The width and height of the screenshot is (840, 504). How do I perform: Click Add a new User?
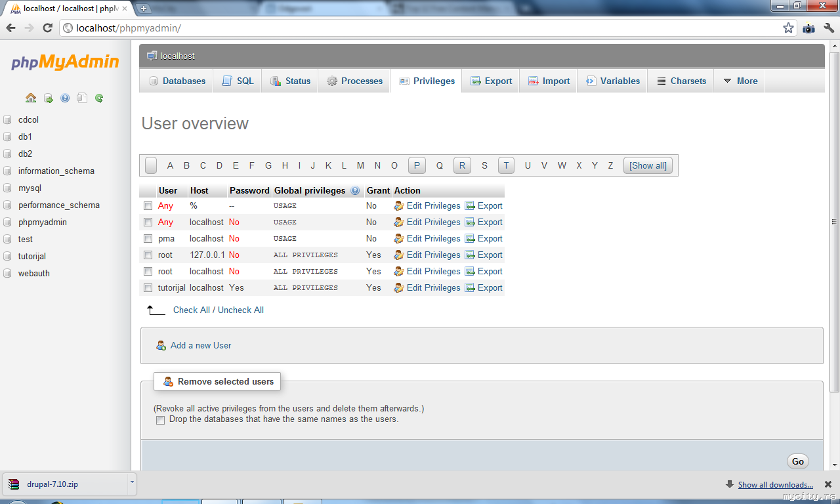click(201, 346)
